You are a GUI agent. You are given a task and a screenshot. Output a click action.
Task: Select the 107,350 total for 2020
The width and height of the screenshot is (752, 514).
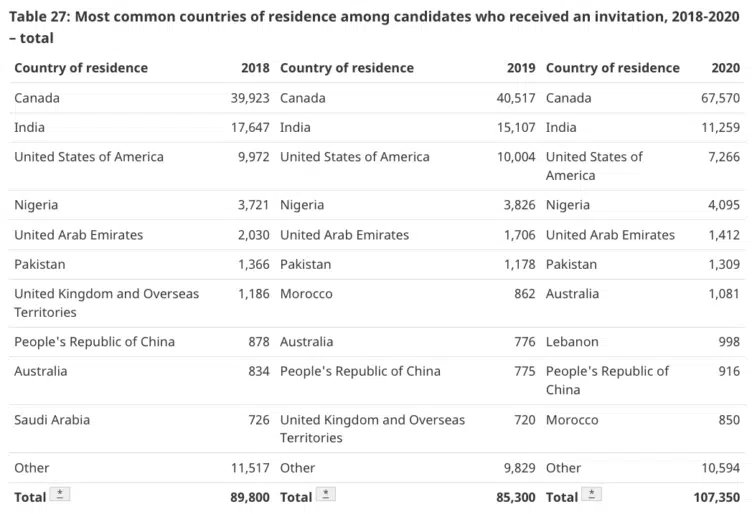[x=717, y=497]
